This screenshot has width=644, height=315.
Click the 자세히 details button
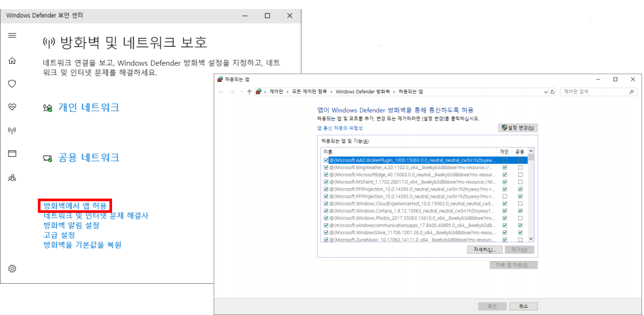click(483, 250)
